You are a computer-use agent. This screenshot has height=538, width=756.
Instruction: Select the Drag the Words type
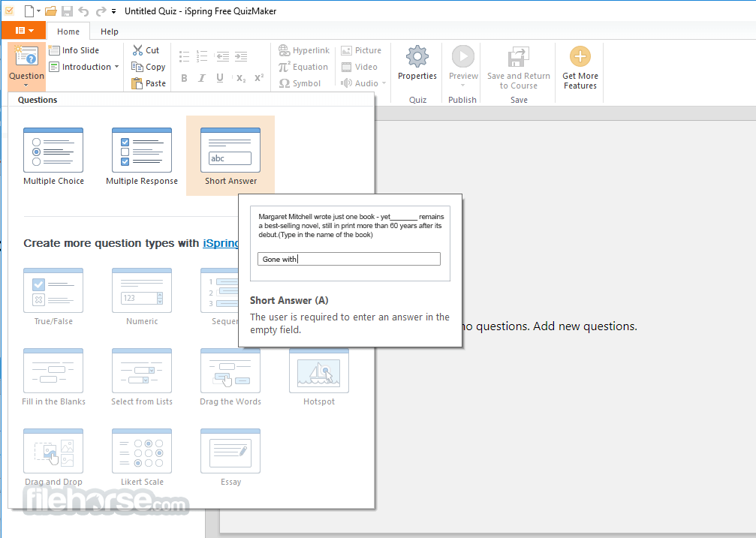(230, 377)
